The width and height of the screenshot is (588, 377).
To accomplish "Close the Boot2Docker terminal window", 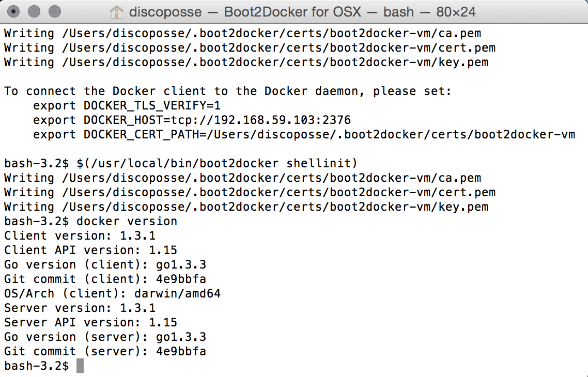I will tap(14, 11).
